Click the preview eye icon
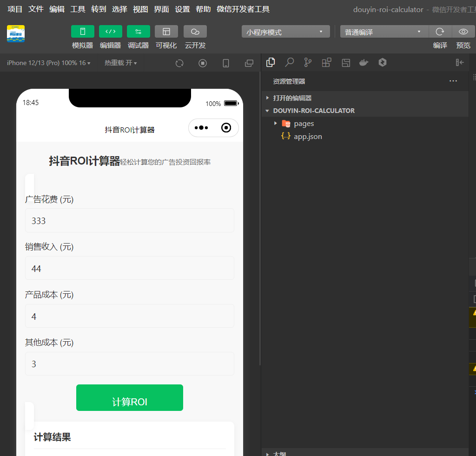 tap(463, 32)
